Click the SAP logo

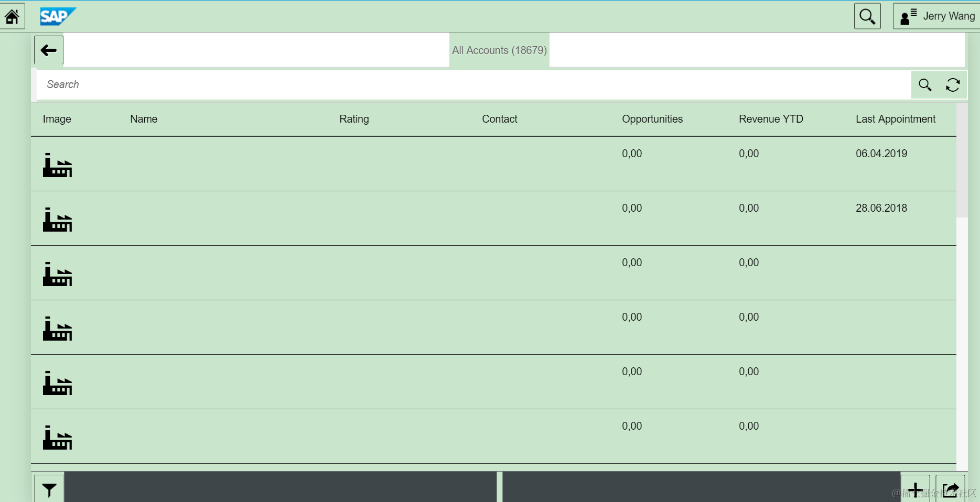[58, 16]
